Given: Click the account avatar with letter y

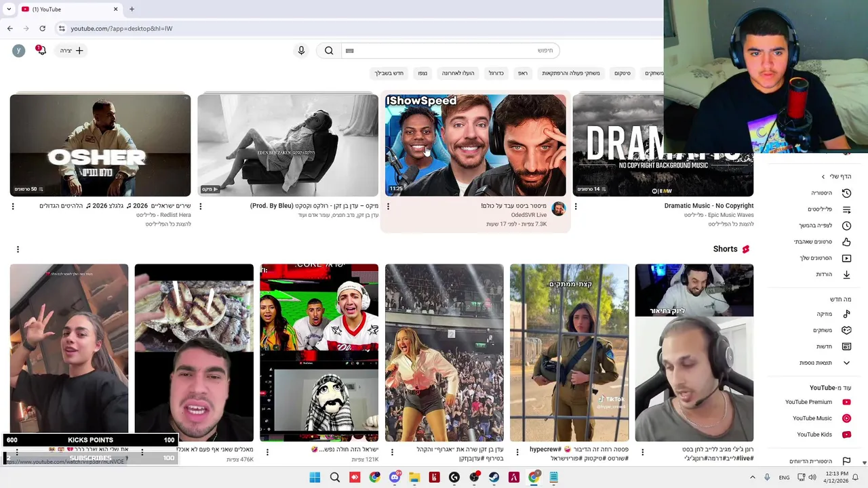Looking at the screenshot, I should pos(19,51).
